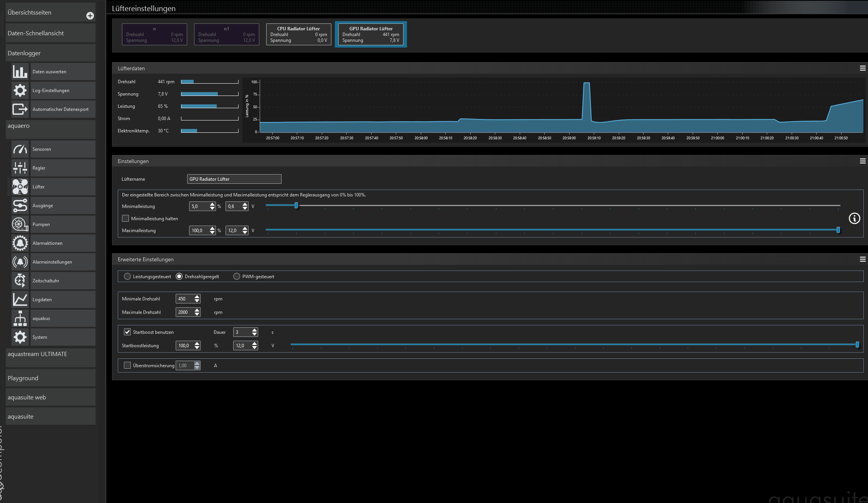Open the aquabus network icon

click(20, 318)
